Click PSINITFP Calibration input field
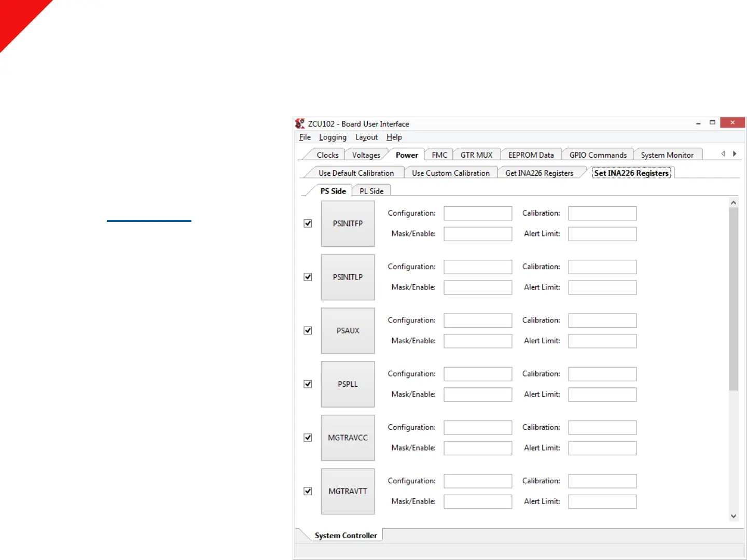 coord(602,213)
